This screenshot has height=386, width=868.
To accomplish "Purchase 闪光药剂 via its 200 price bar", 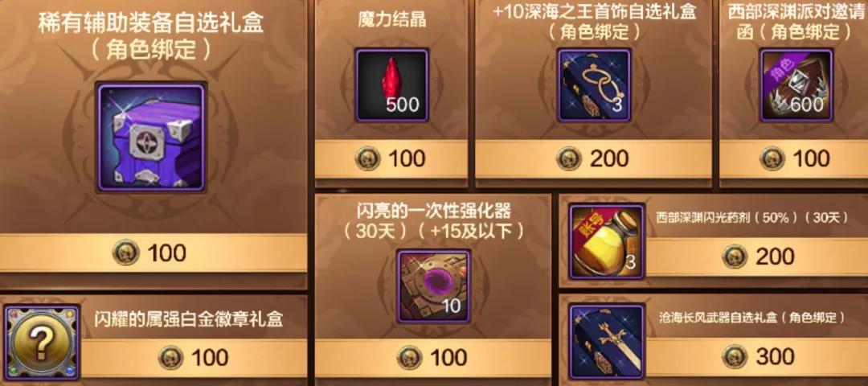I will (756, 257).
